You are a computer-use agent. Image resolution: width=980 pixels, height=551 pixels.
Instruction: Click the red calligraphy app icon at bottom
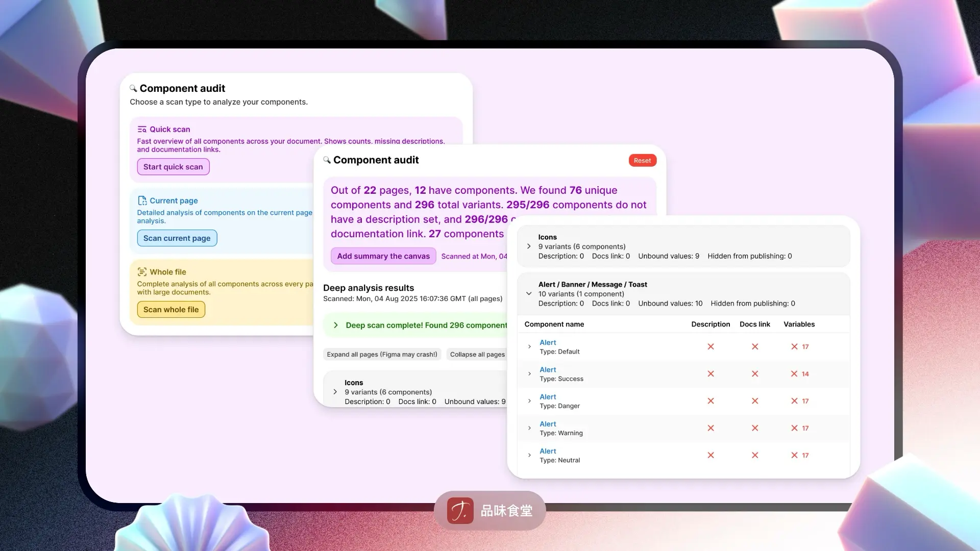pos(460,511)
